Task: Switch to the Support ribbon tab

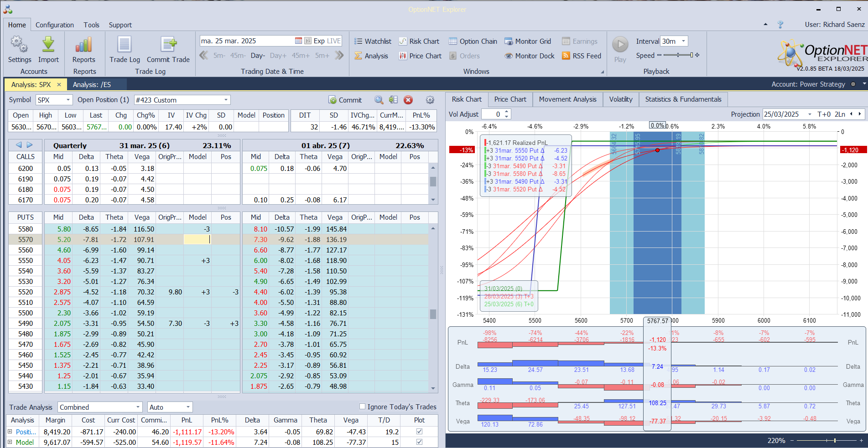Action: click(x=120, y=25)
